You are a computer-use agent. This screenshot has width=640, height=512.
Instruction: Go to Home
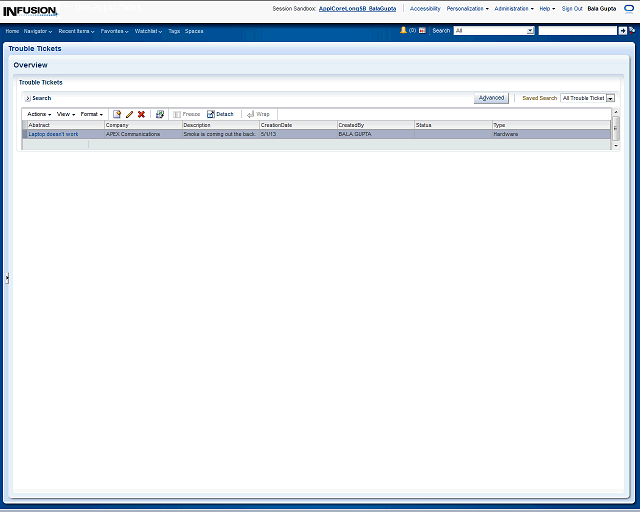(12, 31)
